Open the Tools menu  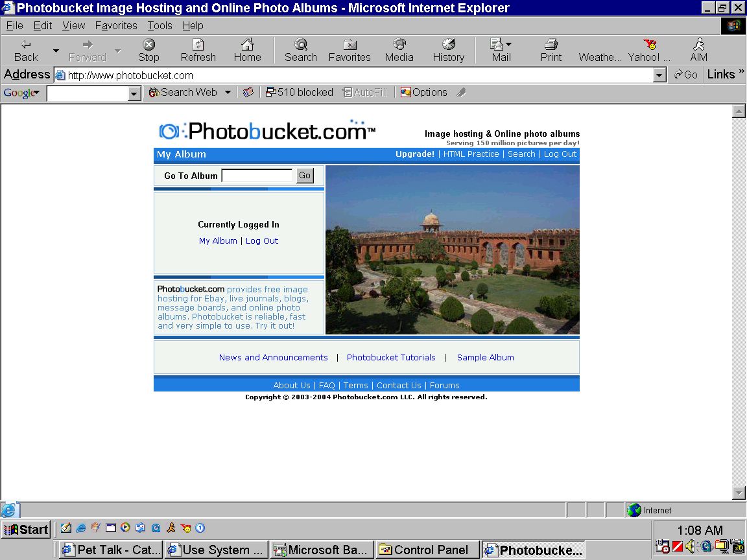click(x=160, y=26)
